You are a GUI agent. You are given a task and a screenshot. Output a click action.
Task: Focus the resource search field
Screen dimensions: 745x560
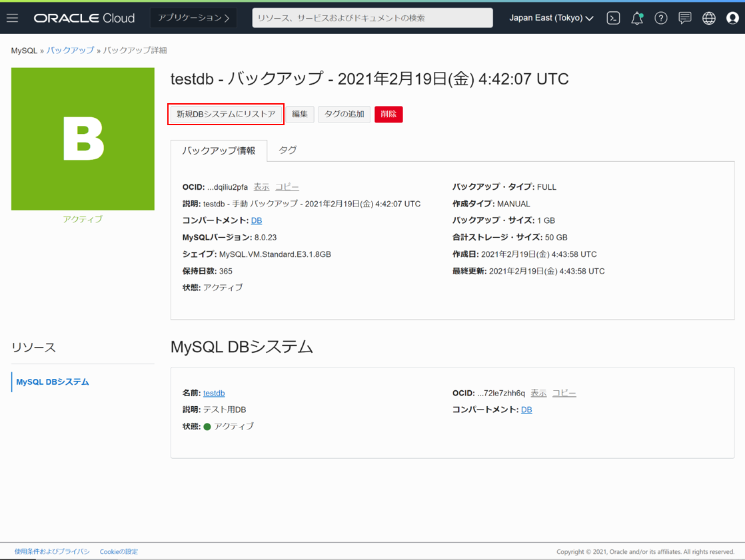[372, 18]
